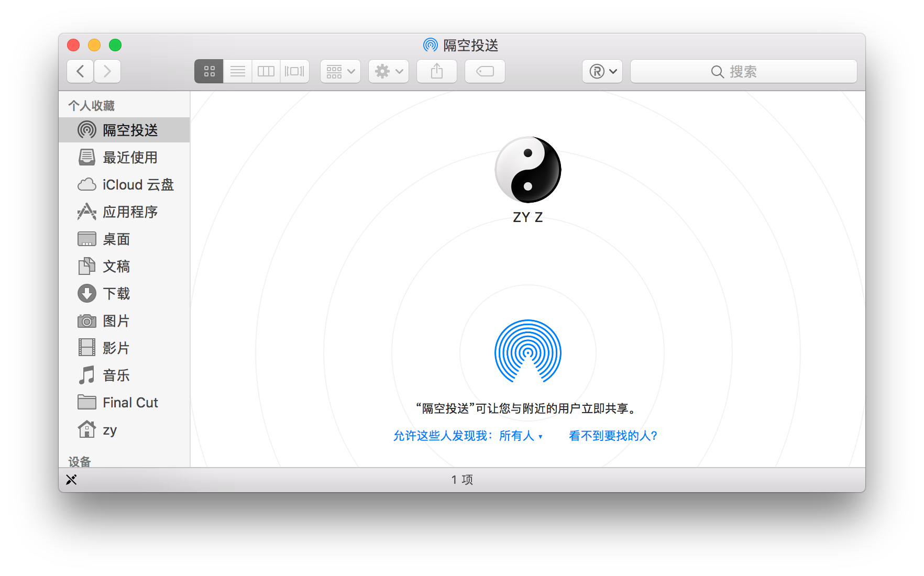This screenshot has width=924, height=576.
Task: Open the Final Cut sidebar folder
Action: [x=130, y=402]
